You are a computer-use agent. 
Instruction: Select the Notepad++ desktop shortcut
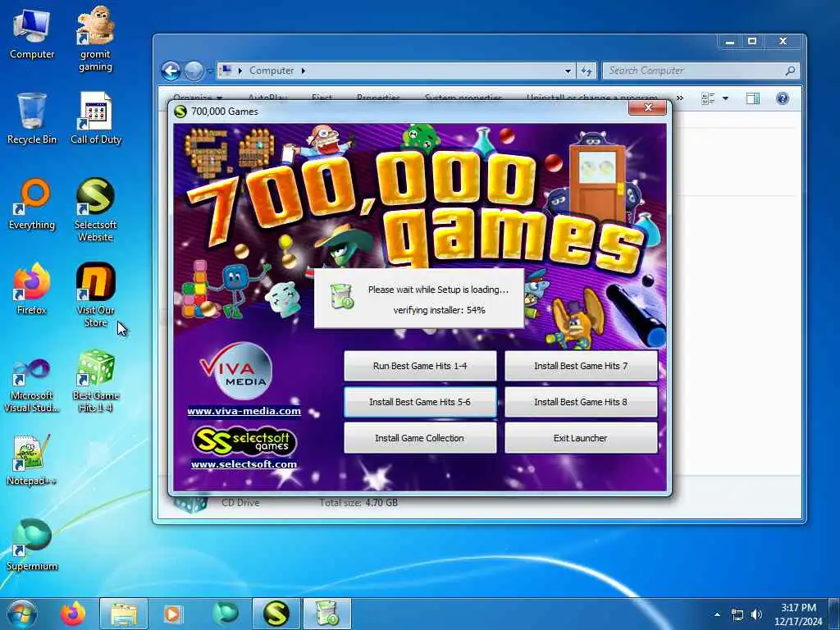click(x=32, y=459)
